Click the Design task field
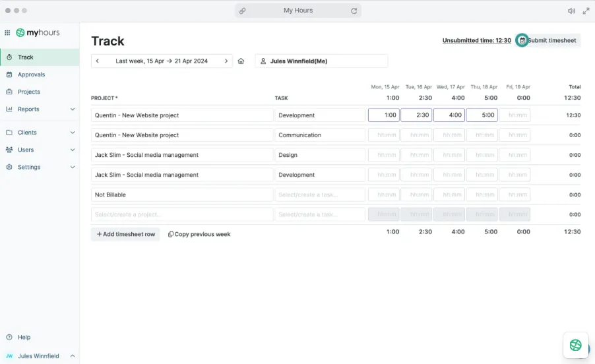Image resolution: width=595 pixels, height=364 pixels. coord(320,155)
